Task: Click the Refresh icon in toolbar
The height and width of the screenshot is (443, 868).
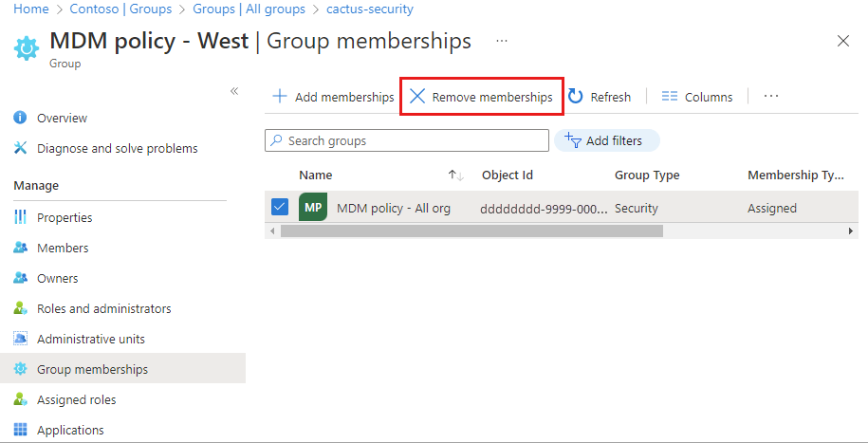Action: coord(575,96)
